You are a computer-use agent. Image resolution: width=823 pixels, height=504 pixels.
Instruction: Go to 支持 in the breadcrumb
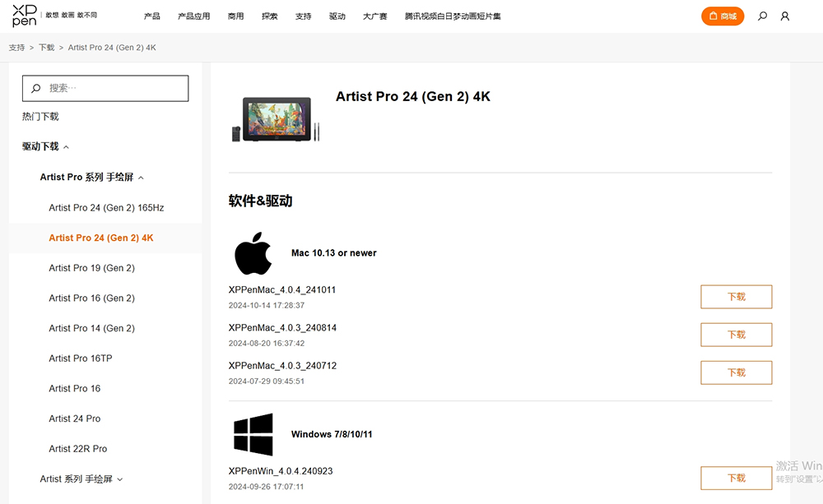coord(16,47)
